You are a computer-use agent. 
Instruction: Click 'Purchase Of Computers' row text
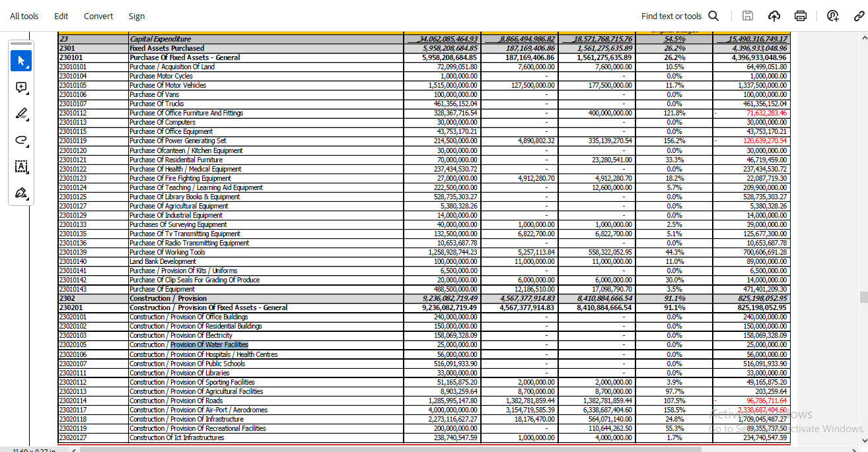163,122
